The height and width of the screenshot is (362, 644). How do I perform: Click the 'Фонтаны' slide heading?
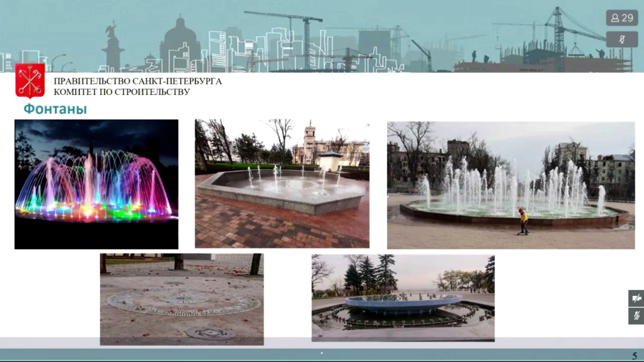pos(55,109)
